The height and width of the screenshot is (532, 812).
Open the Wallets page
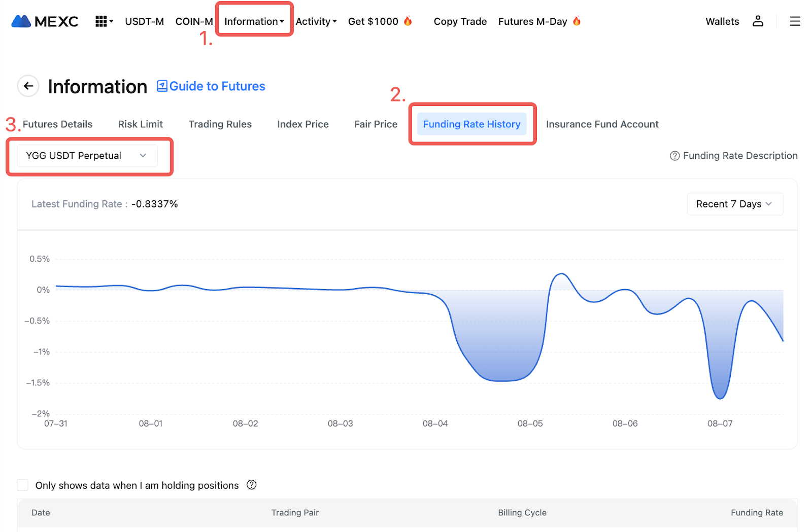(x=722, y=21)
